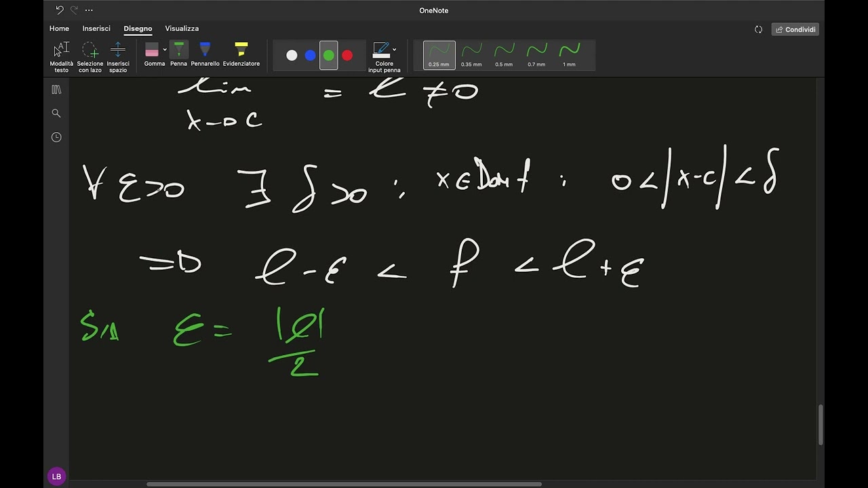Screen dimensions: 868x488
Task: Switch to the Inserisci tab
Action: coord(96,28)
